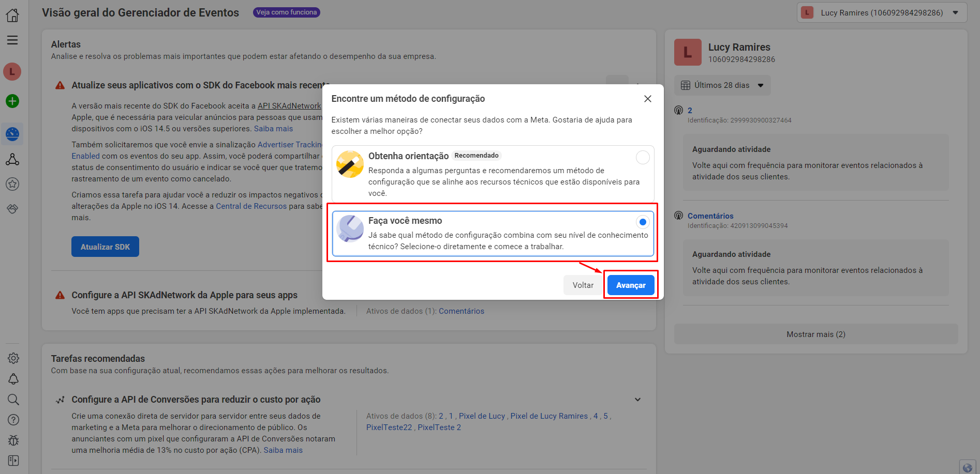The height and width of the screenshot is (474, 980).
Task: Expand Mostrar mais (2) data sources
Action: [816, 334]
